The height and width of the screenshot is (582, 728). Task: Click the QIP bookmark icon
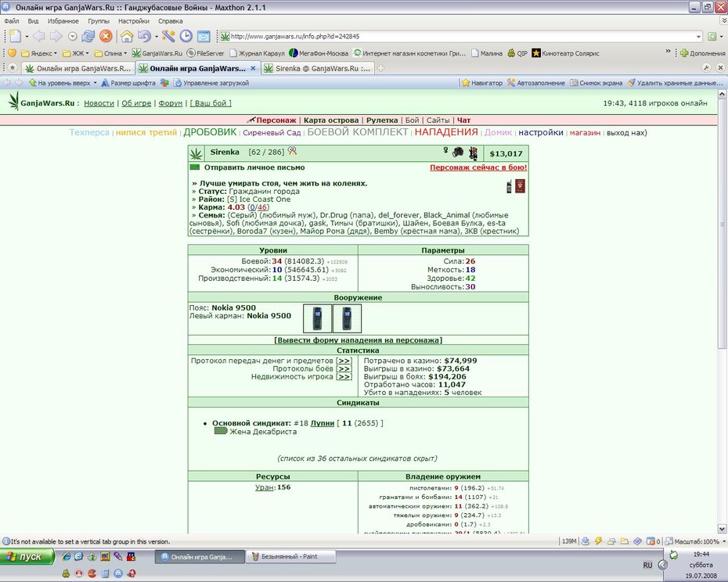[x=511, y=53]
